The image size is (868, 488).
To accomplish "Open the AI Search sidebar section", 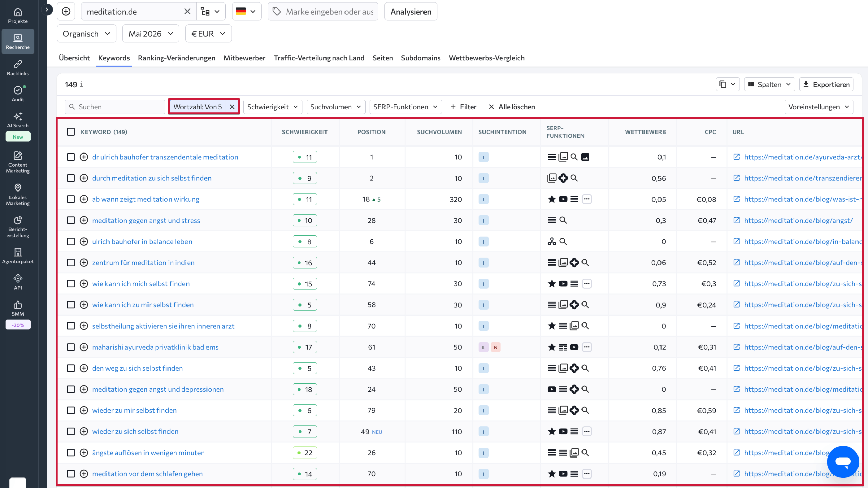I will (x=18, y=120).
